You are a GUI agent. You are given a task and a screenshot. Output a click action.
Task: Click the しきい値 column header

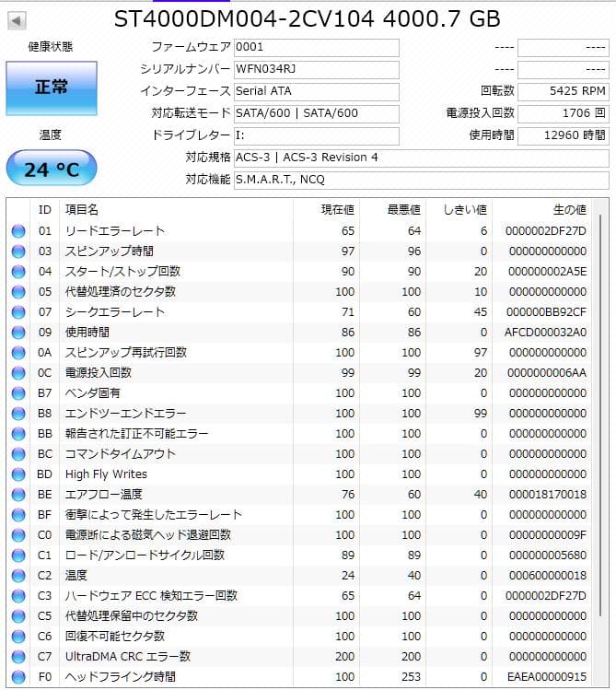tap(465, 210)
